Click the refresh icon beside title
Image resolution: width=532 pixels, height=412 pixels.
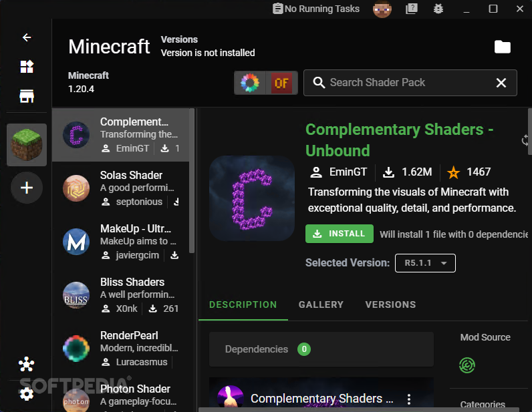(525, 140)
